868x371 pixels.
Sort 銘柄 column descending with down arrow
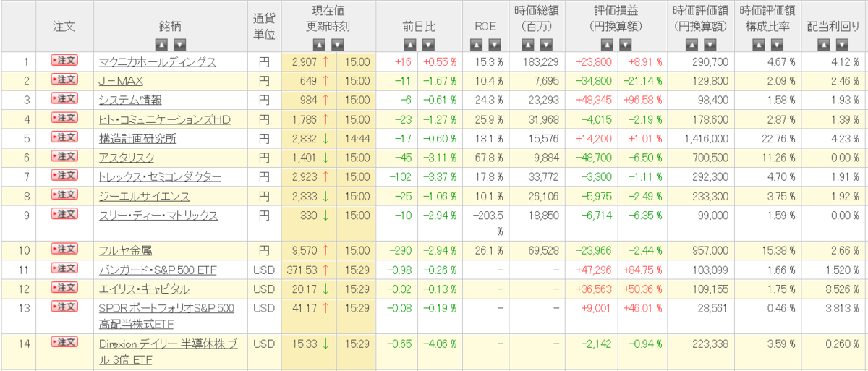[x=179, y=44]
